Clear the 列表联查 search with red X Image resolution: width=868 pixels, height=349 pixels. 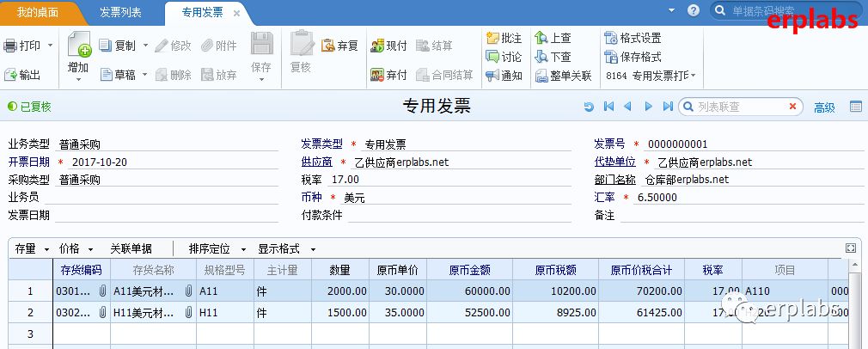coord(792,107)
